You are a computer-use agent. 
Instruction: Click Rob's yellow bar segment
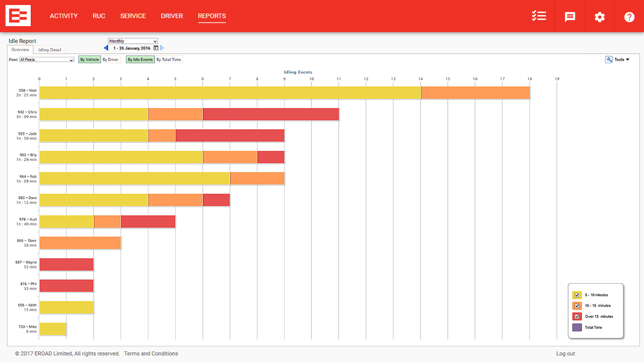click(x=135, y=178)
